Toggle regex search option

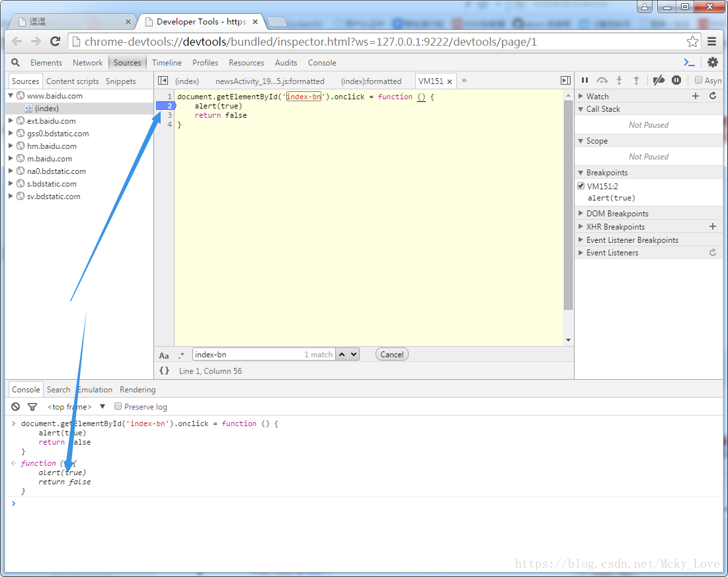[181, 355]
